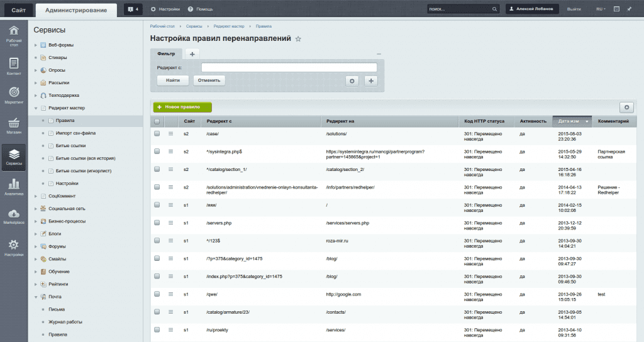The image size is (644, 342).
Task: Focus the Редирект с filter input
Action: (x=289, y=67)
